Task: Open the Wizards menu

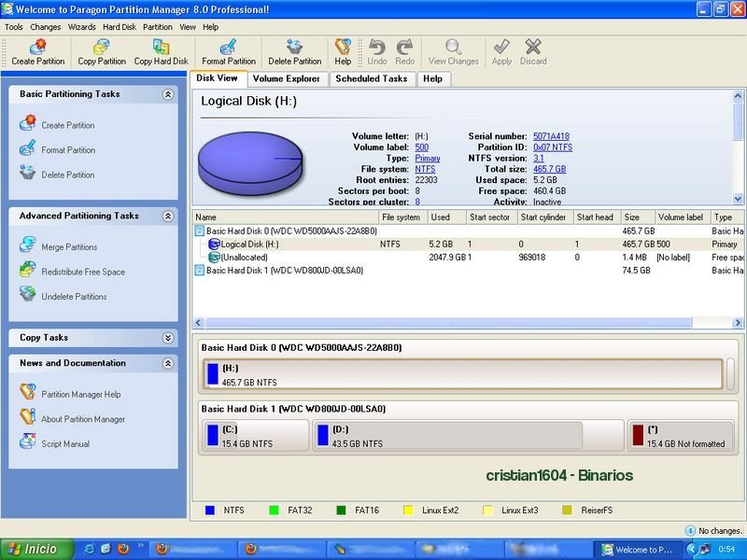Action: click(81, 27)
